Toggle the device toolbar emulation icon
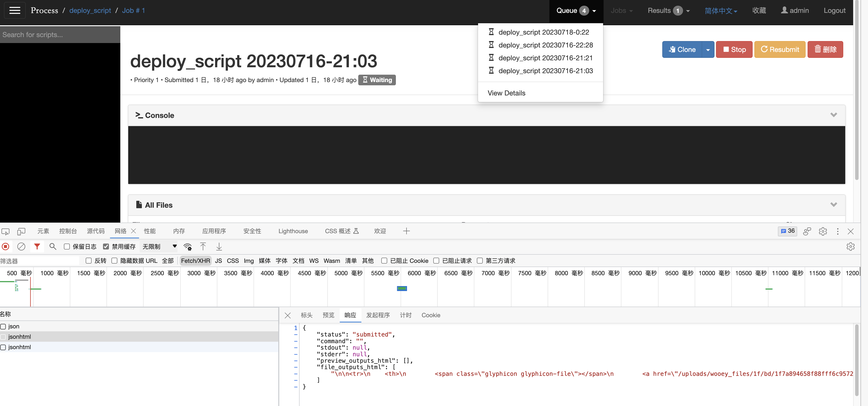This screenshot has height=406, width=868. tap(21, 231)
